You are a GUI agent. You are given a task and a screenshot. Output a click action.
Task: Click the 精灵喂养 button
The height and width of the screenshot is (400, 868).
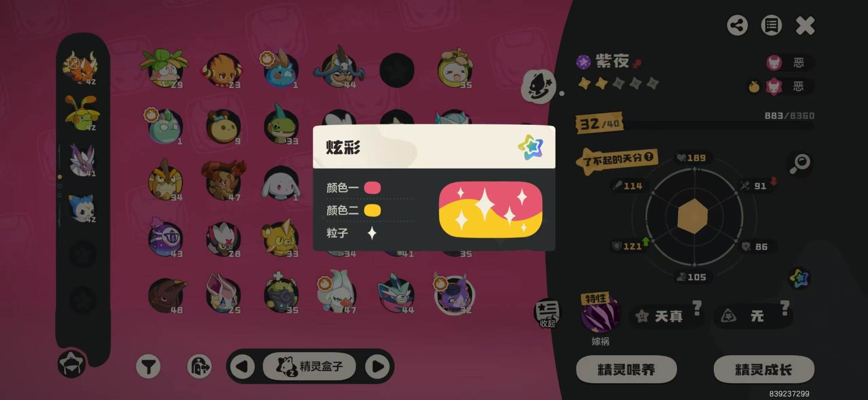626,370
